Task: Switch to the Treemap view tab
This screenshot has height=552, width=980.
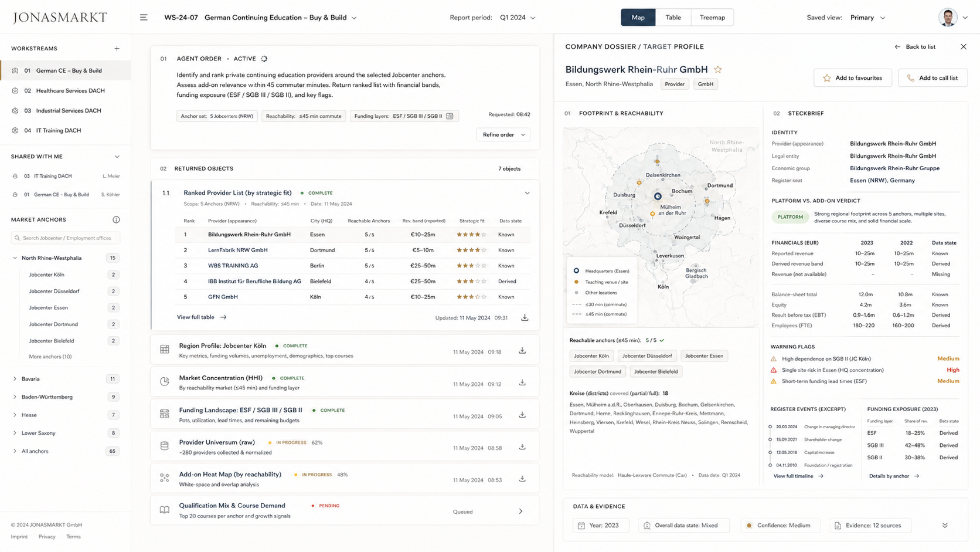Action: point(712,18)
